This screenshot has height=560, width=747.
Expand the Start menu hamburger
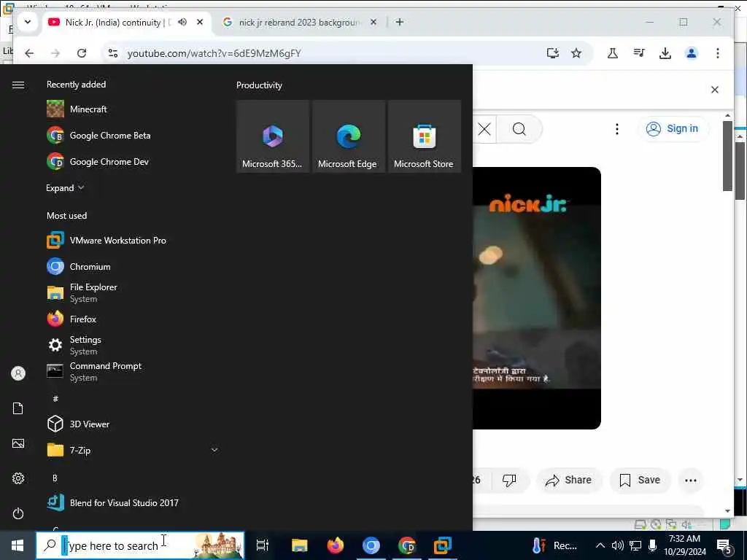coord(18,85)
